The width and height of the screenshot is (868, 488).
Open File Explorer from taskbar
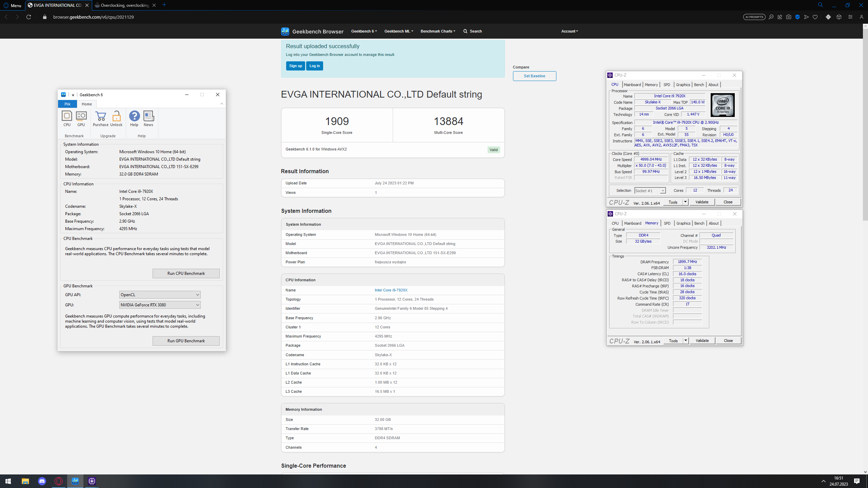[x=25, y=481]
